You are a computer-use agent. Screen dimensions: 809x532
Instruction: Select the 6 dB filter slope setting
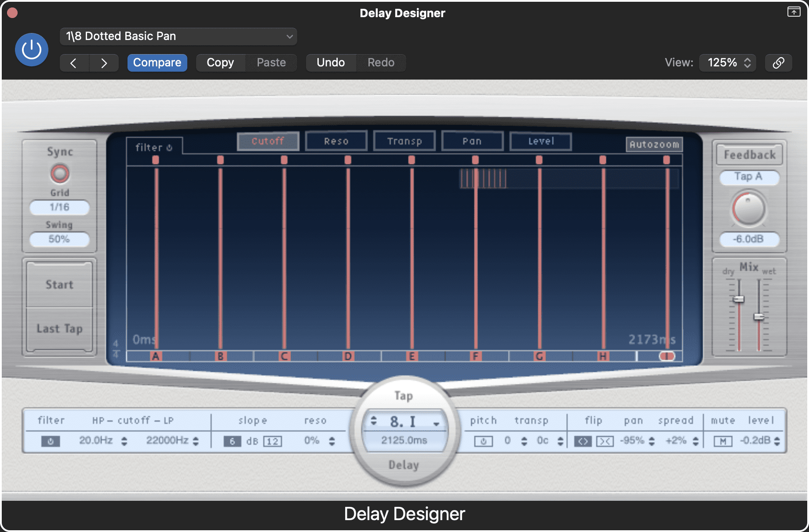click(x=233, y=441)
